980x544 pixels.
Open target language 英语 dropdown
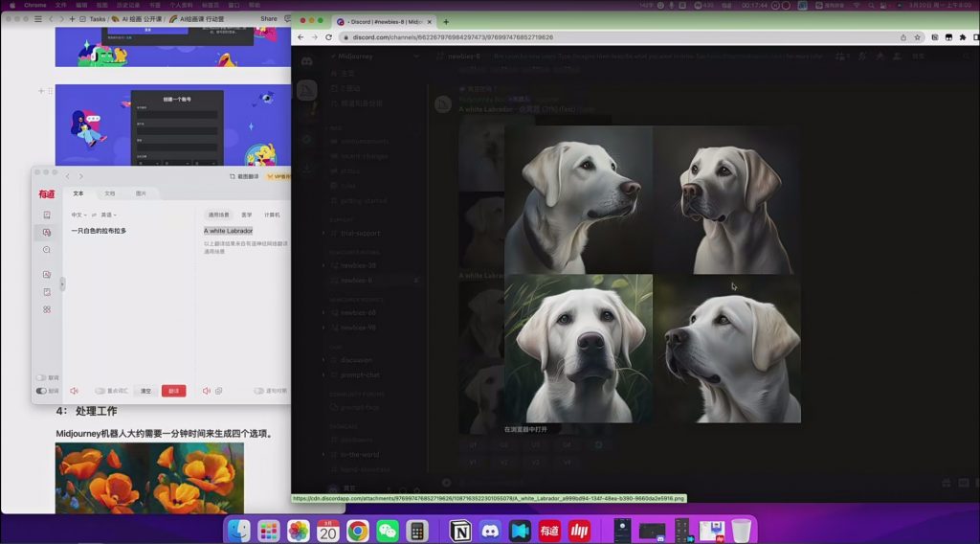coord(109,215)
